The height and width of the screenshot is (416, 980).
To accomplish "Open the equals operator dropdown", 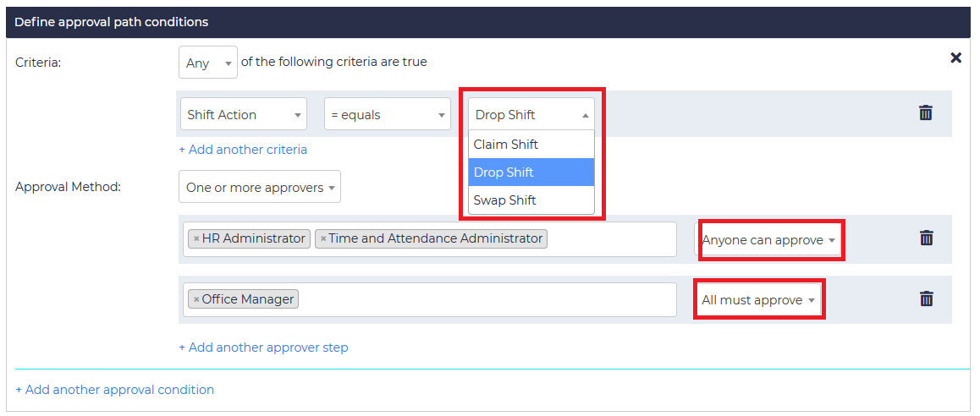I will coord(387,115).
